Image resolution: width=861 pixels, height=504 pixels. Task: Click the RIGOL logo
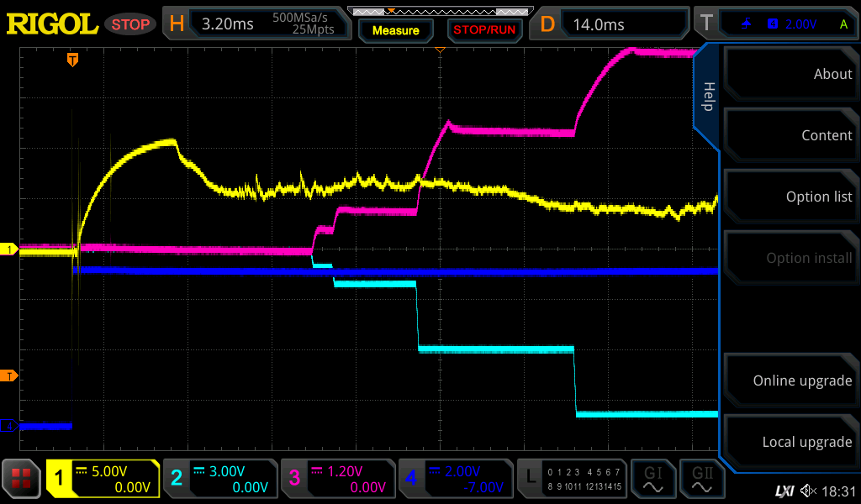pos(52,24)
